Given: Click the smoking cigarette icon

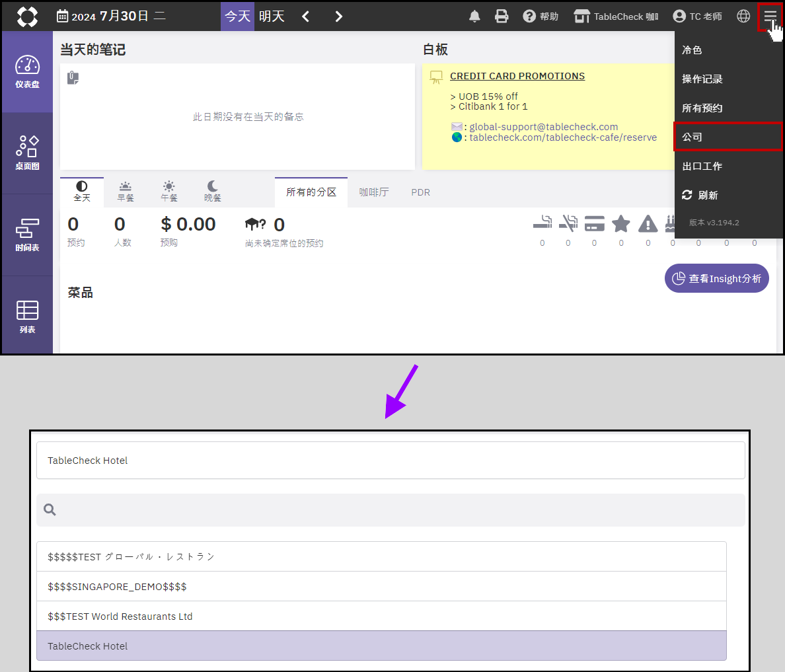Looking at the screenshot, I should pos(542,223).
